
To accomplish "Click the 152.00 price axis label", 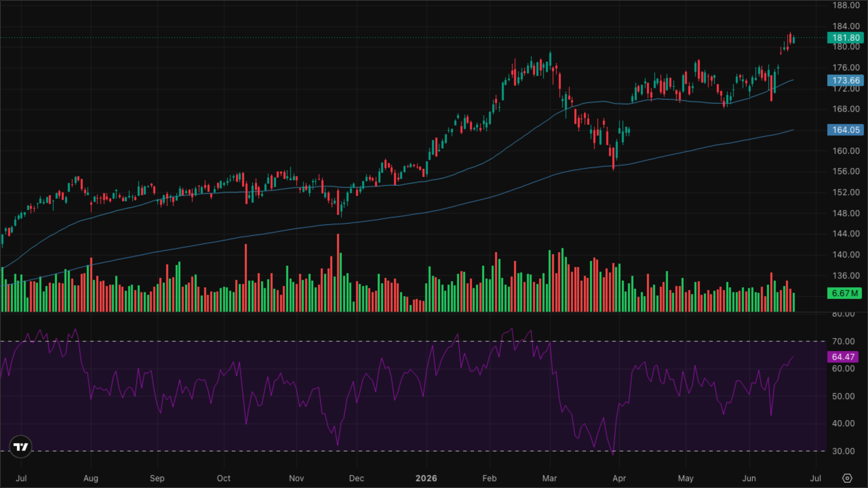I will [846, 192].
